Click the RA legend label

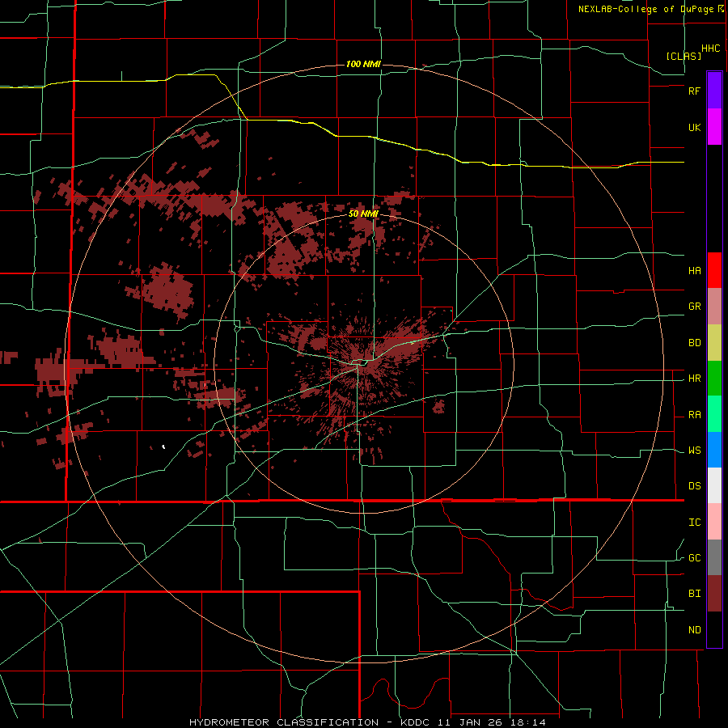[694, 415]
